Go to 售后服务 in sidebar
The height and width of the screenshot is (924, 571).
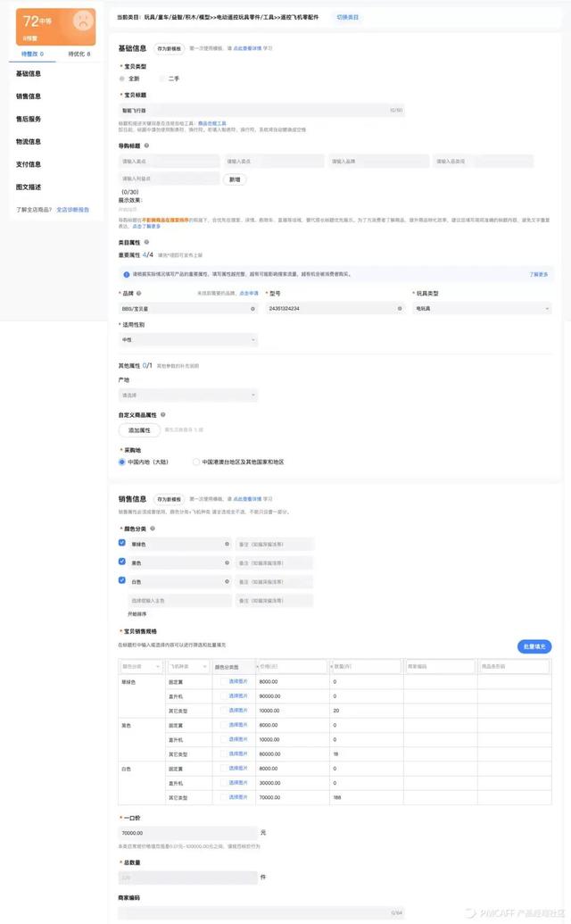pyautogui.click(x=29, y=119)
